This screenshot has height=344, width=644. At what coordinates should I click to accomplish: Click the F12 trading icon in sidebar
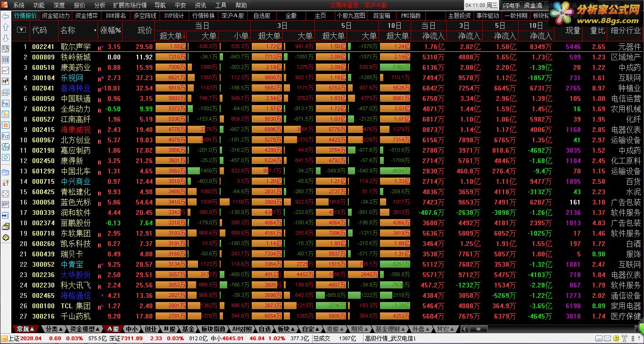click(x=6, y=136)
